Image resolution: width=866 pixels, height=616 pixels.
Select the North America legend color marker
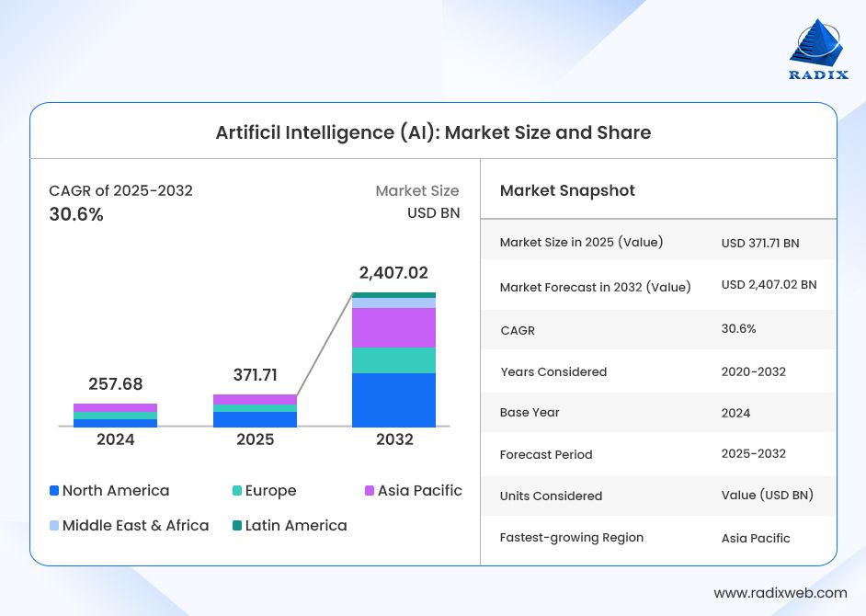click(52, 490)
